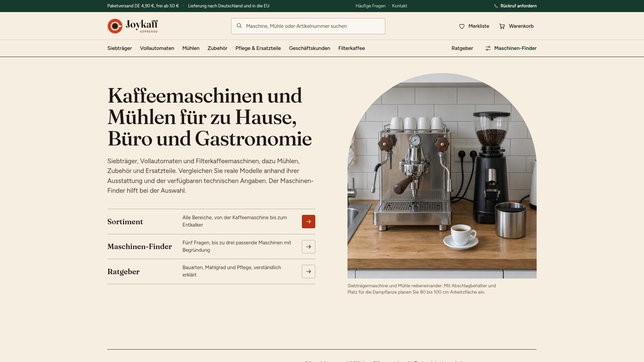The width and height of the screenshot is (644, 362).
Task: Click the phone icon beside Rückruf anfordern
Action: (496, 6)
